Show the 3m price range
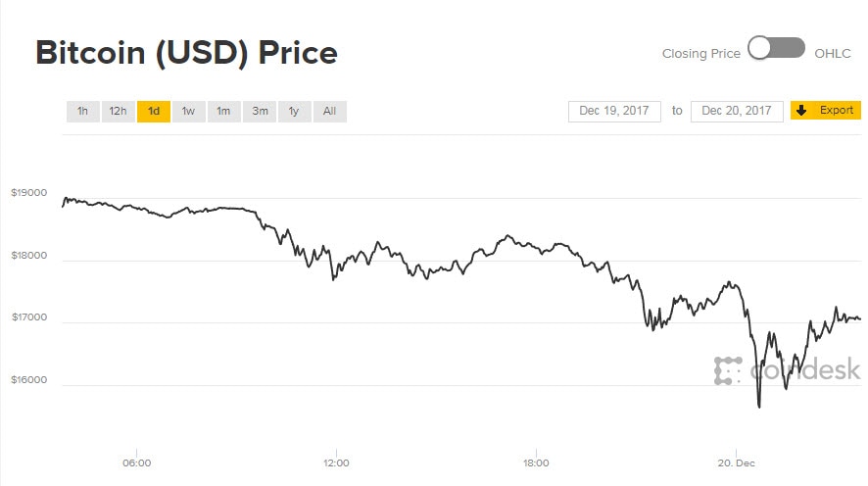The height and width of the screenshot is (486, 868). [x=260, y=111]
